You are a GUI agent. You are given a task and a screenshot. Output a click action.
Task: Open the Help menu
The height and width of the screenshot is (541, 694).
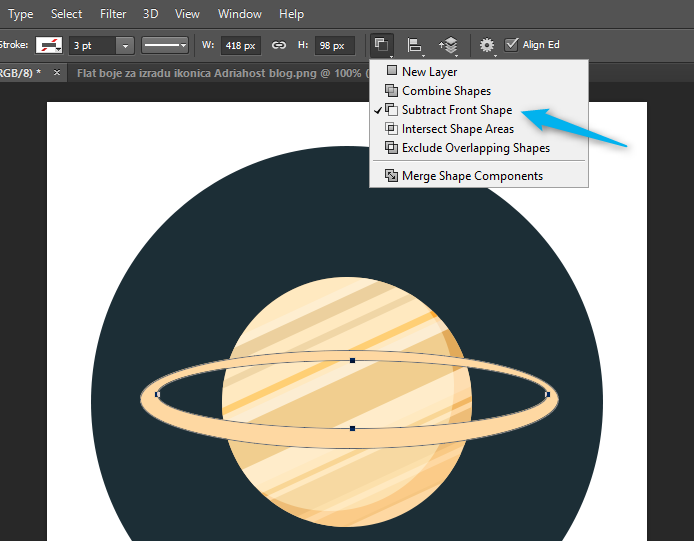point(291,14)
